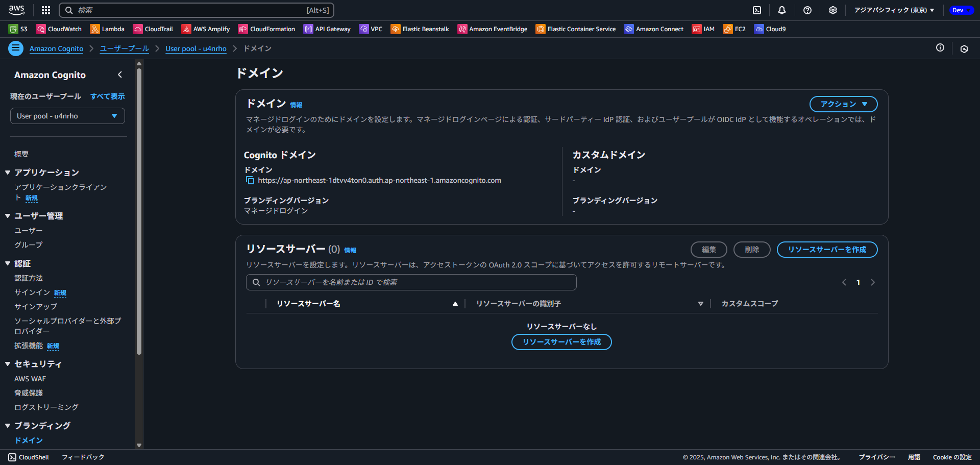Viewport: 980px width, 465px height.
Task: Open Elastic Beanstalk service shortcut
Action: point(420,29)
